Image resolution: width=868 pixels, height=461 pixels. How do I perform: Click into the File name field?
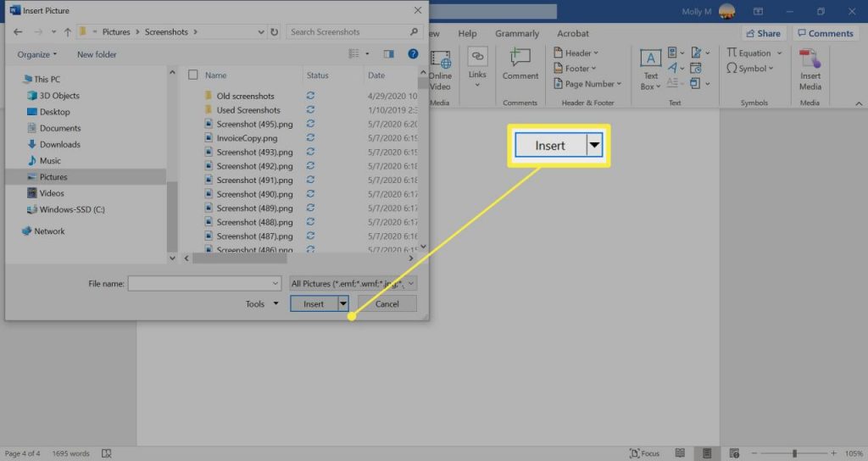[204, 283]
